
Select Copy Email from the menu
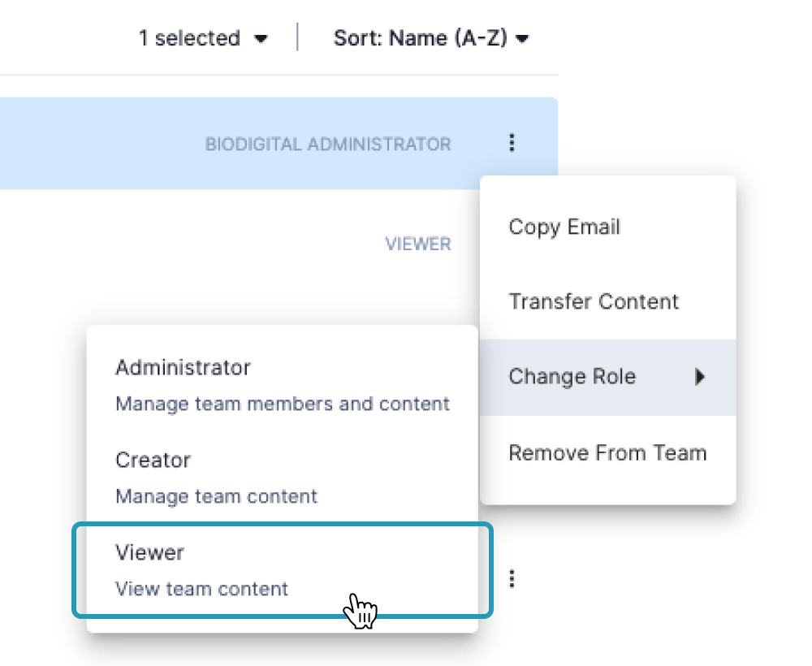pyautogui.click(x=564, y=227)
